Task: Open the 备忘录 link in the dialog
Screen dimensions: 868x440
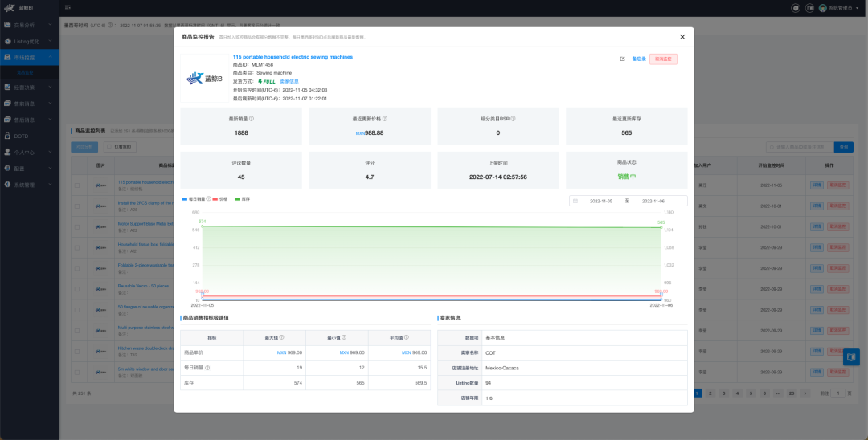Action: [639, 59]
